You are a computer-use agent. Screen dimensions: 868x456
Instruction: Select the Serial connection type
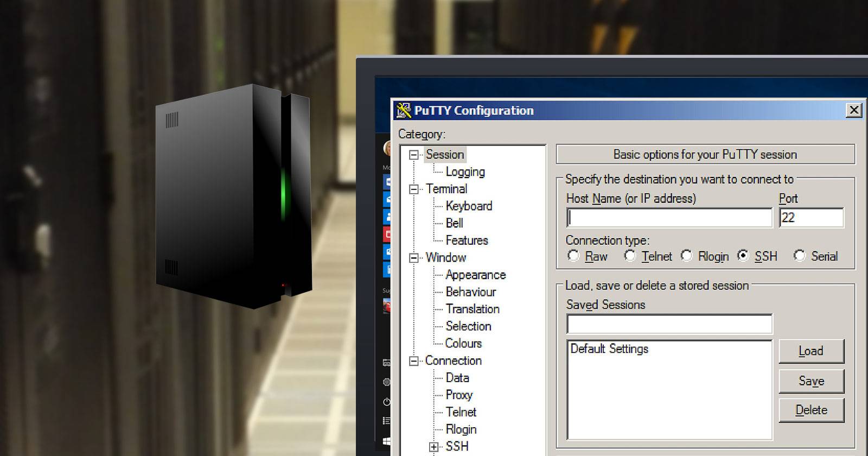click(800, 256)
